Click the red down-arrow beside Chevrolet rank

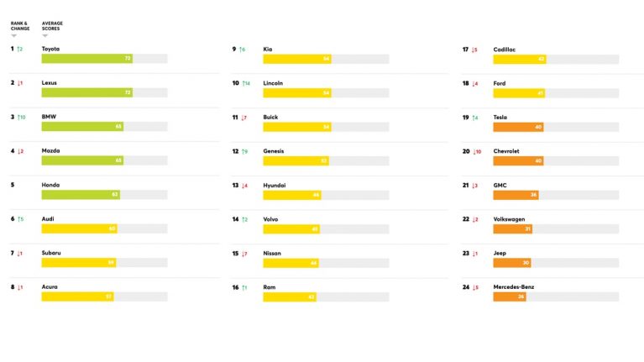point(474,152)
